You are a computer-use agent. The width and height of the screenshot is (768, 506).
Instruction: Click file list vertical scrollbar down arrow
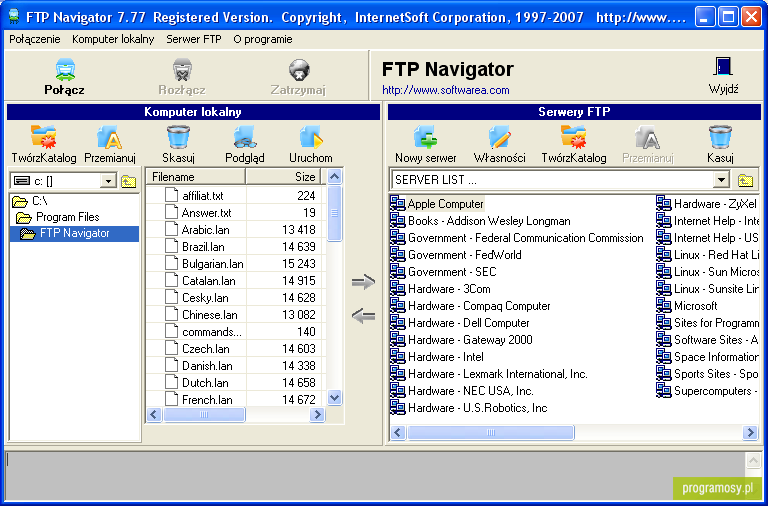coord(335,397)
